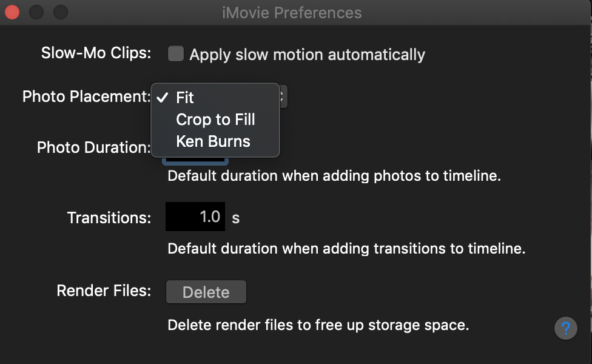Click the Transitions duration field
Image resolution: width=592 pixels, height=364 pixels.
(195, 217)
